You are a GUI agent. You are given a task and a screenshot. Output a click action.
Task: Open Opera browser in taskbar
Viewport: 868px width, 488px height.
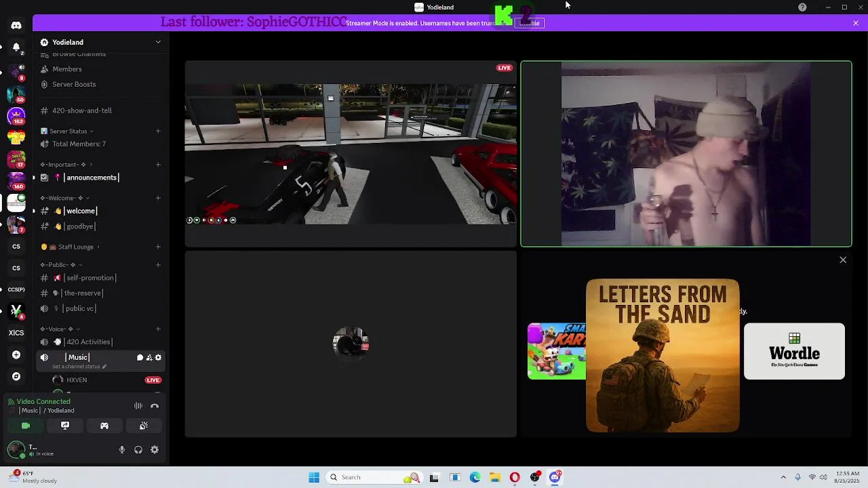[515, 477]
